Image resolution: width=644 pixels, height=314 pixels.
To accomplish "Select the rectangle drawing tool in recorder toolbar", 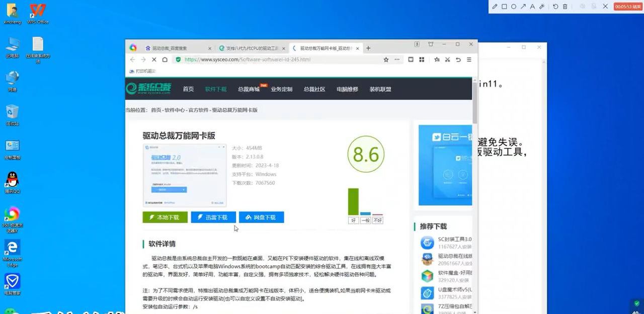I will tap(504, 6).
